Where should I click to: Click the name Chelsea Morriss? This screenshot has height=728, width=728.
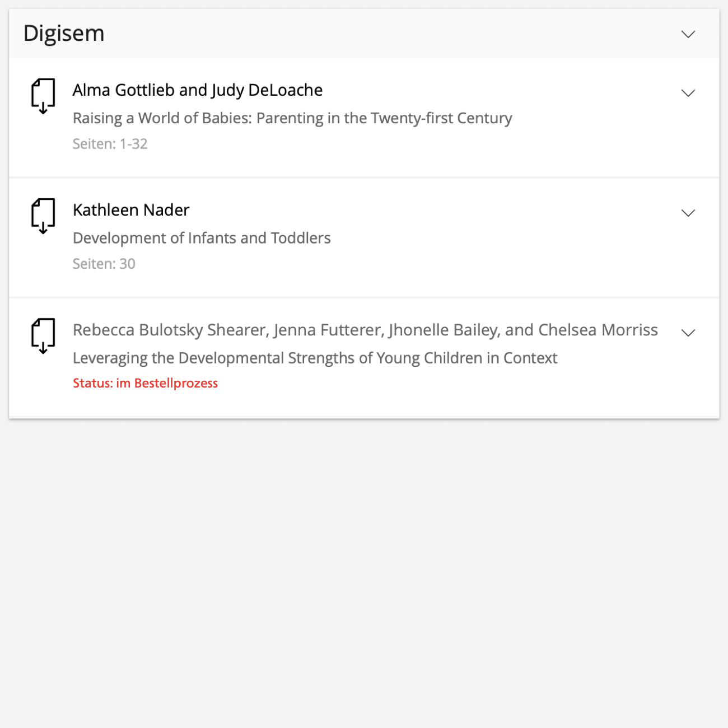pos(598,330)
